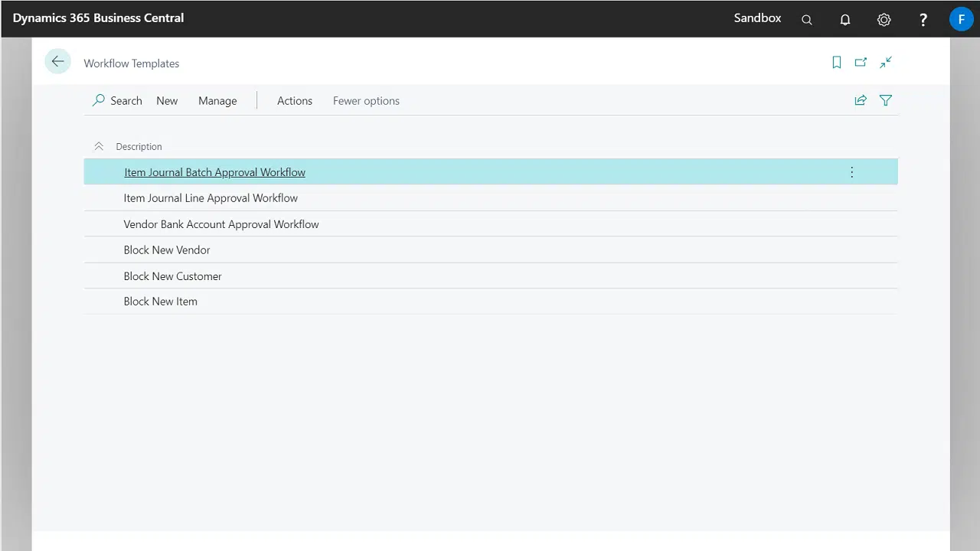
Task: Open the settings gear menu
Action: (884, 20)
